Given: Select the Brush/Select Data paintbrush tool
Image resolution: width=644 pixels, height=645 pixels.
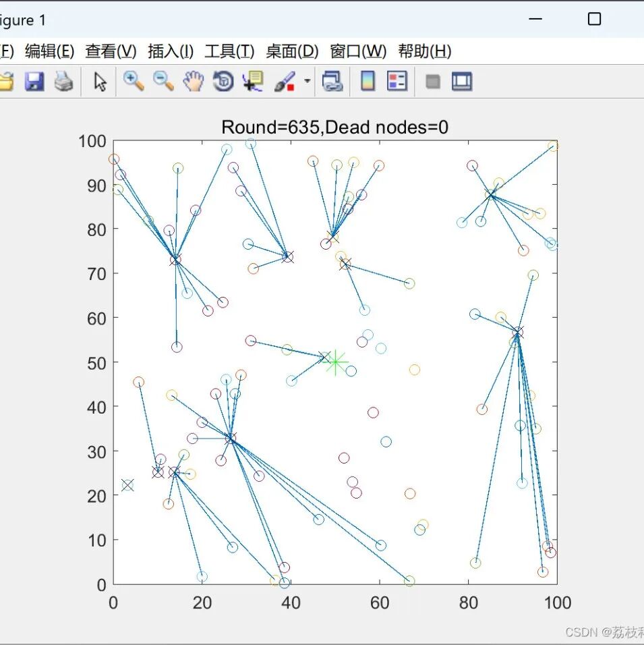Looking at the screenshot, I should pyautogui.click(x=285, y=82).
